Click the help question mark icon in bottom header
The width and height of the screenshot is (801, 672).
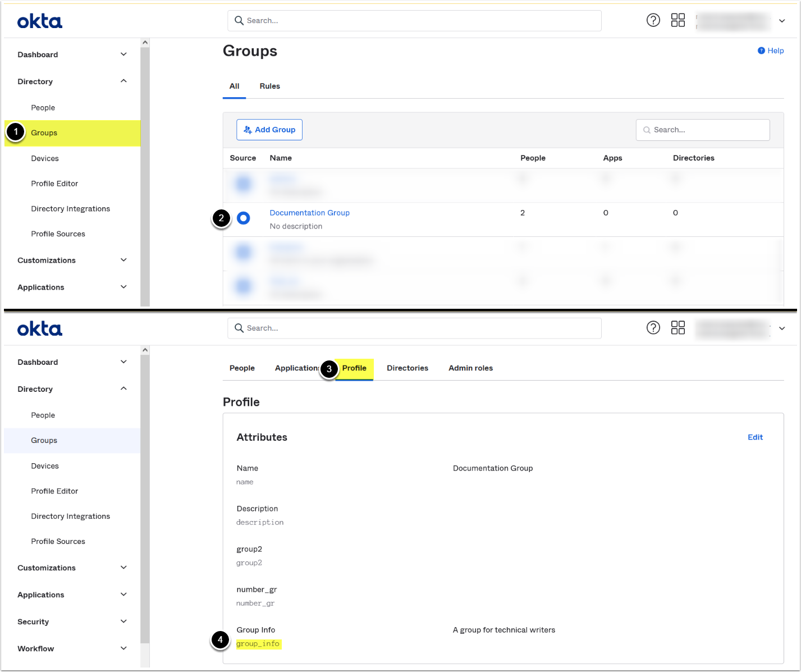pos(653,328)
